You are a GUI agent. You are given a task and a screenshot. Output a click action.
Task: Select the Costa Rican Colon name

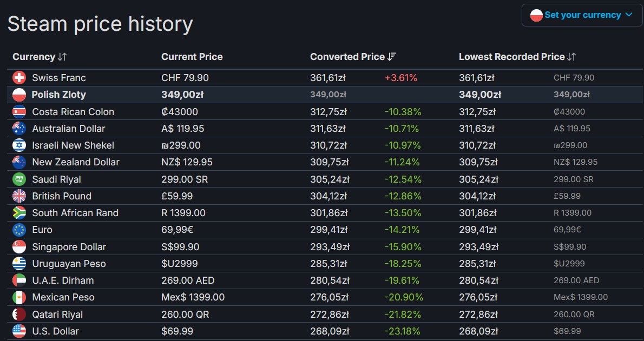pyautogui.click(x=73, y=112)
